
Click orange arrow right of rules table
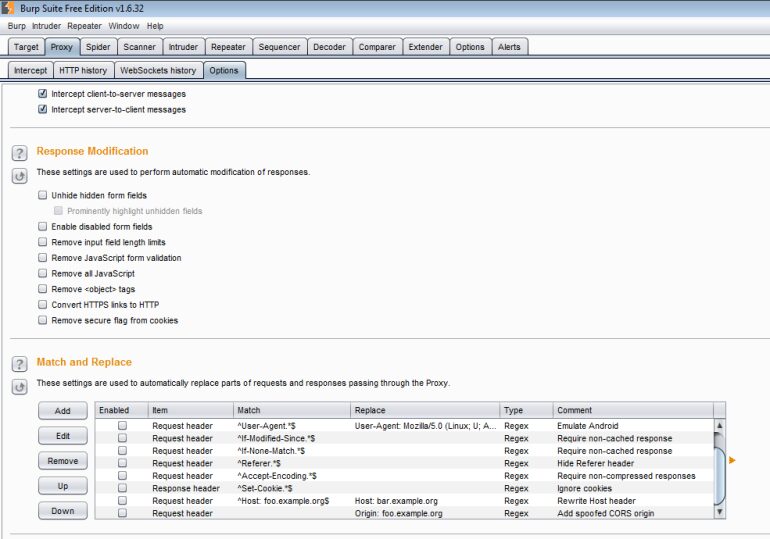732,460
